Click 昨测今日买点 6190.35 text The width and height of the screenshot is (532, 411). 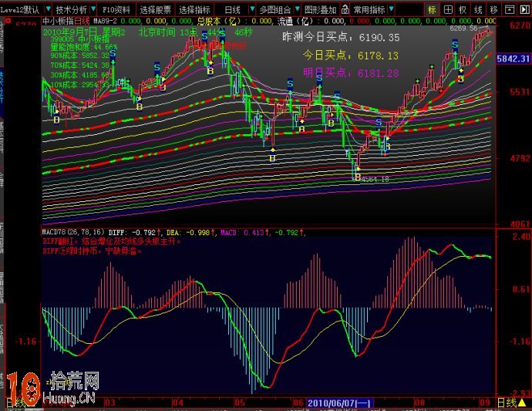(341, 37)
